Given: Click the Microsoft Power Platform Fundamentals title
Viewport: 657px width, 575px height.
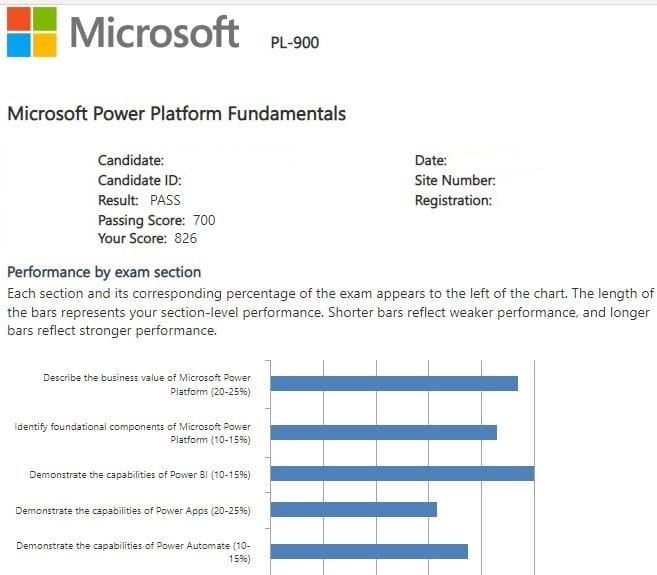Looking at the screenshot, I should pyautogui.click(x=177, y=114).
